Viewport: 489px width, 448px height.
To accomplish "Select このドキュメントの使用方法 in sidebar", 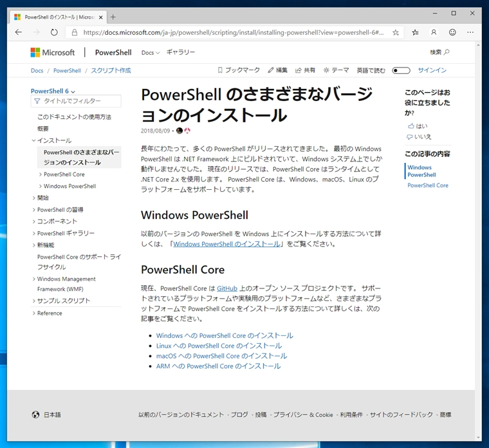I will point(74,117).
